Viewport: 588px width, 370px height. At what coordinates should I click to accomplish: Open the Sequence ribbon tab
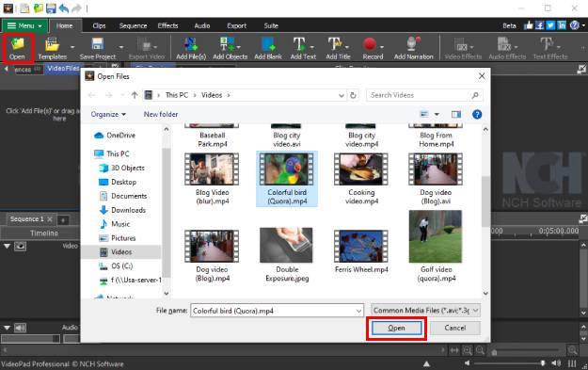tap(134, 25)
